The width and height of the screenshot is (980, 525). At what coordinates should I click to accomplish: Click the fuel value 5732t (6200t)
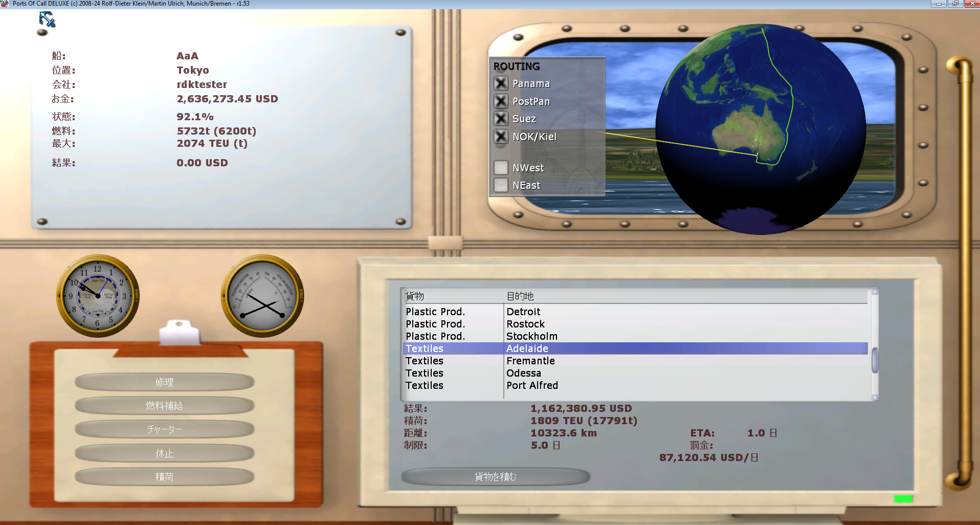[x=216, y=131]
